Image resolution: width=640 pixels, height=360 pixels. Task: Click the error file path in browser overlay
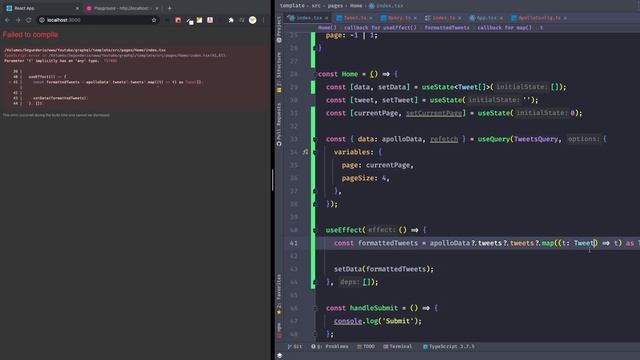pos(85,50)
